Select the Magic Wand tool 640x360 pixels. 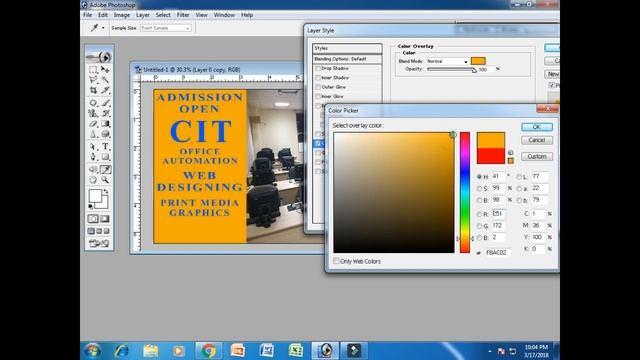click(105, 80)
